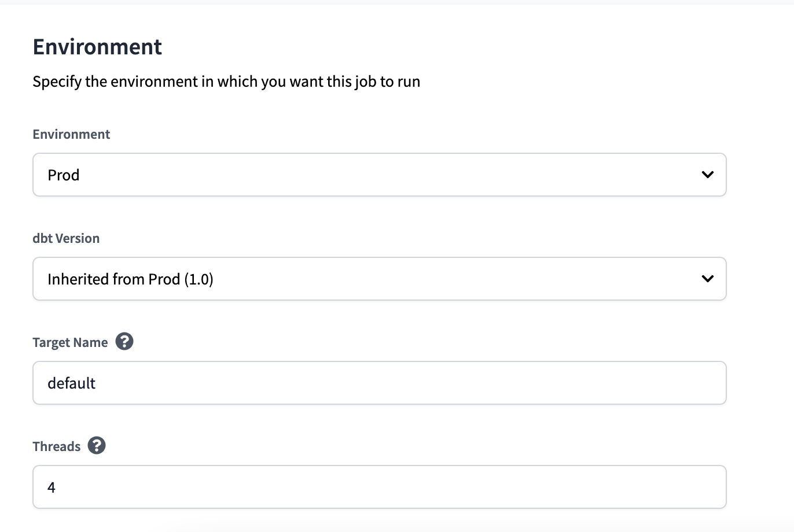Screen dimensions: 794x532
Task: Open the question mark tooltip beside Target Name
Action: tap(125, 342)
